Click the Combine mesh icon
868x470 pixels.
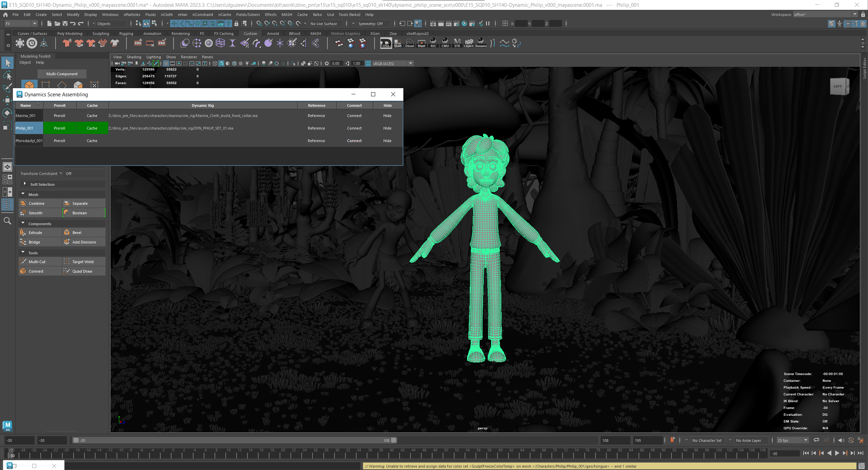(x=23, y=203)
